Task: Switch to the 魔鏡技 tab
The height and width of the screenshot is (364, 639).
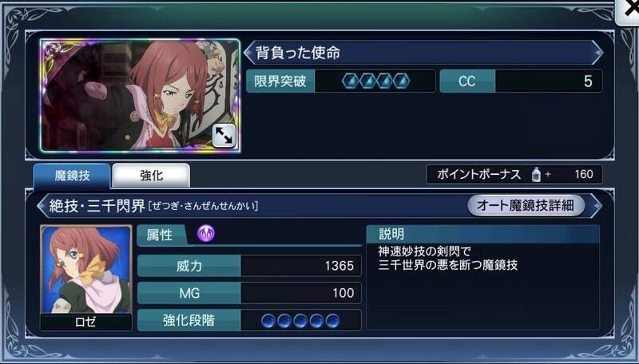Action: (72, 176)
